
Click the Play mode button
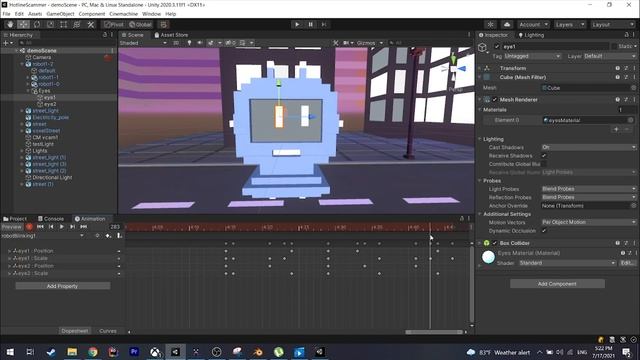(297, 24)
